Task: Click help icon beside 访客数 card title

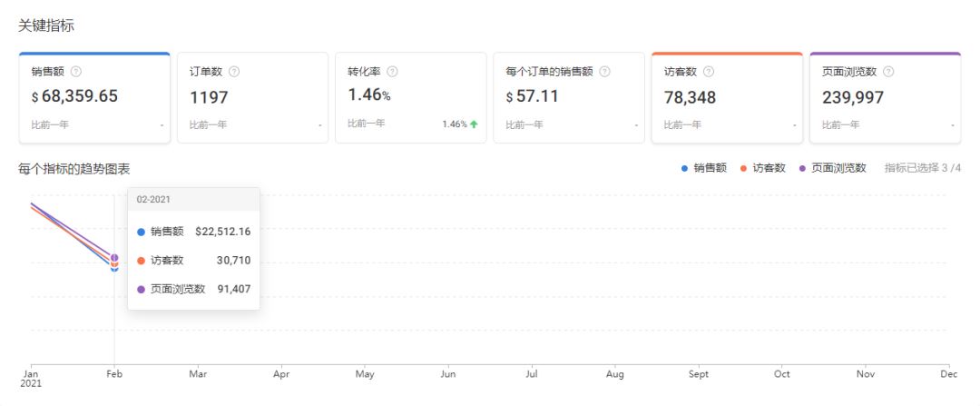Action: [x=709, y=72]
